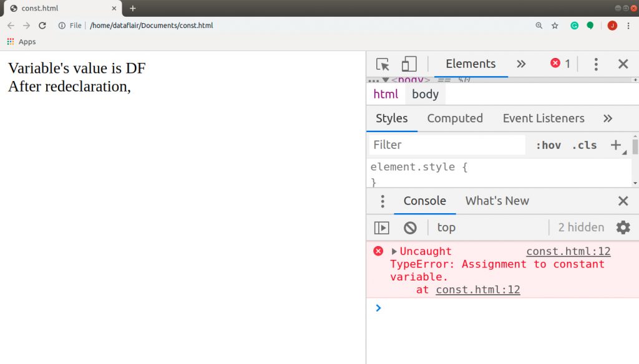Open the green circle extension icon
This screenshot has height=364, width=639.
point(590,26)
